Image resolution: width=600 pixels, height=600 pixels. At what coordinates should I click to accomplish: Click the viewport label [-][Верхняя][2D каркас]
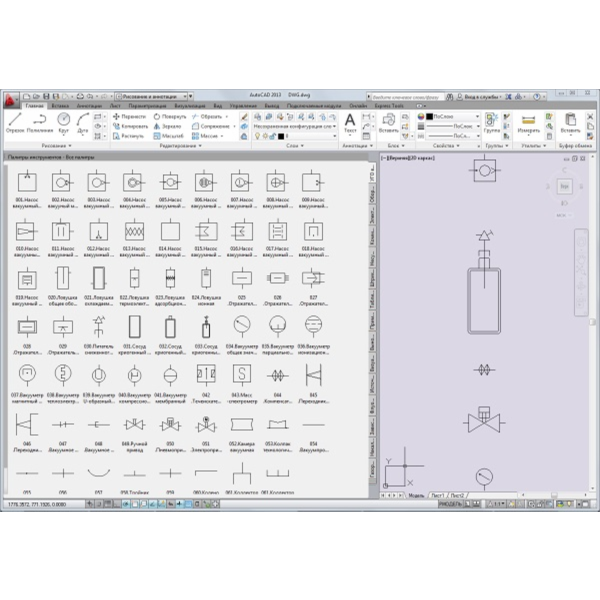point(408,158)
